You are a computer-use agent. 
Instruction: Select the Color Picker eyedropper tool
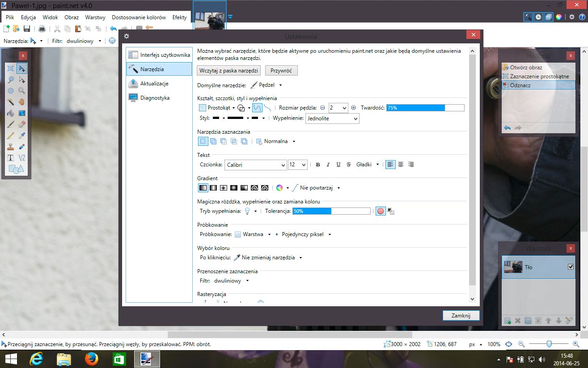point(21,135)
